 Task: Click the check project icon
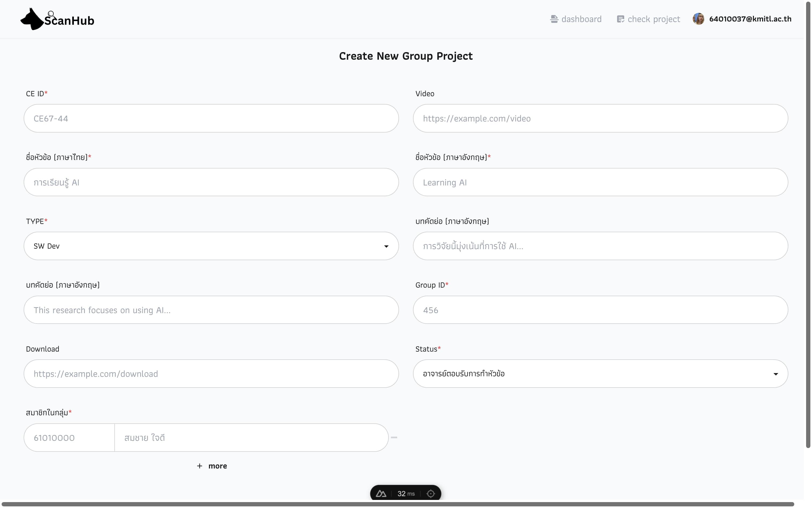[x=620, y=19]
